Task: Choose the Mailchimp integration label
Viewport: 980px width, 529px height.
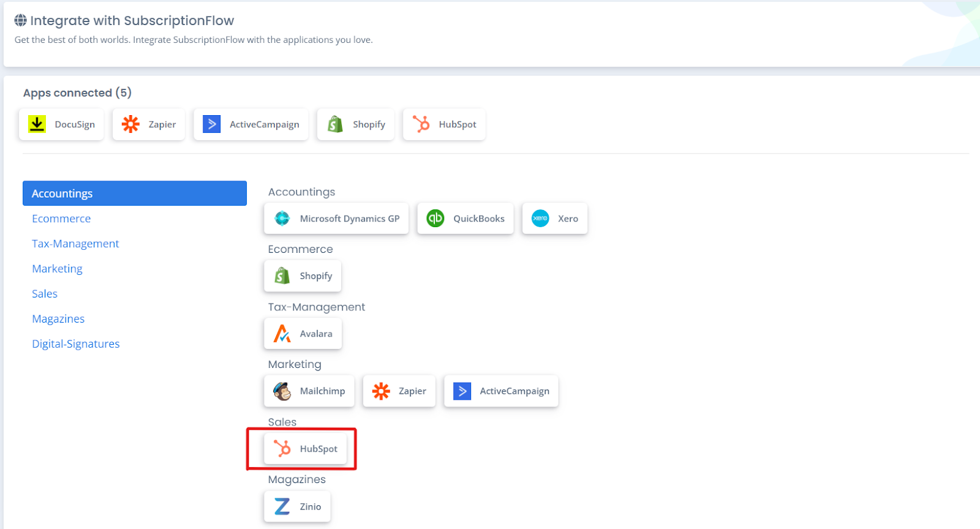Action: point(323,391)
